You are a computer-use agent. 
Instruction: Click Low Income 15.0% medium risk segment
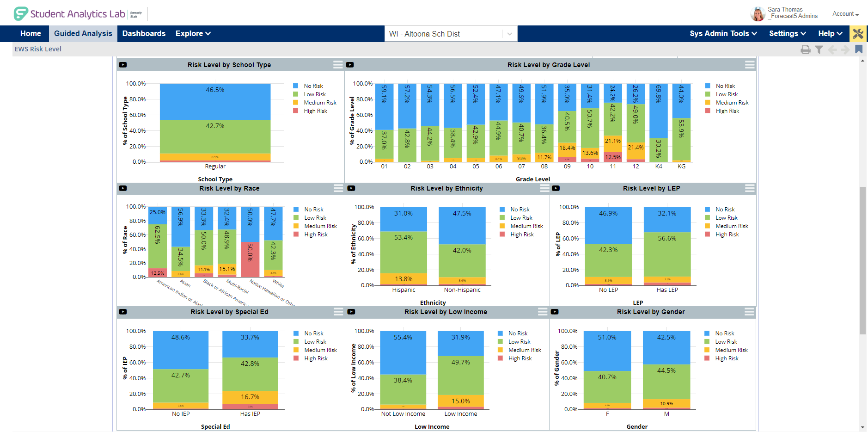coord(461,401)
